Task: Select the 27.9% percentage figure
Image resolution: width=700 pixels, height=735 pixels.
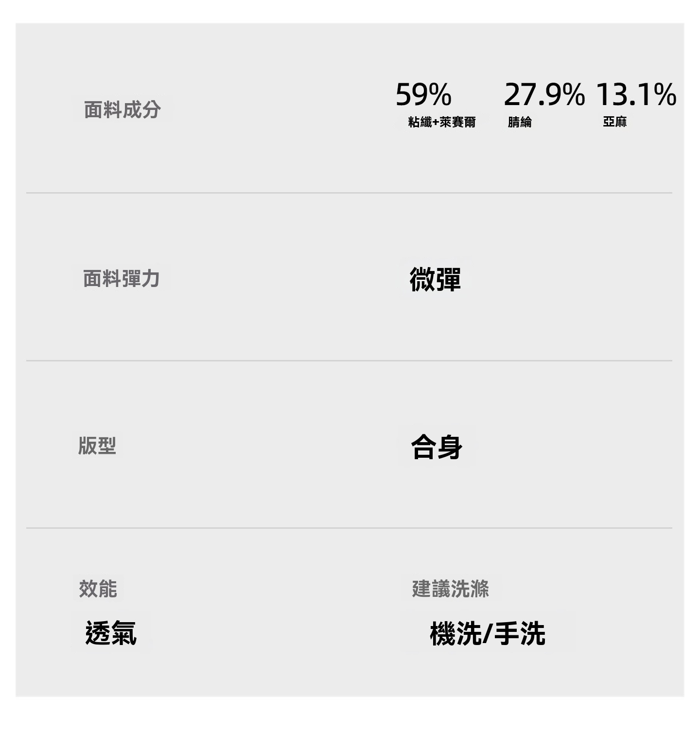Action: pos(544,94)
